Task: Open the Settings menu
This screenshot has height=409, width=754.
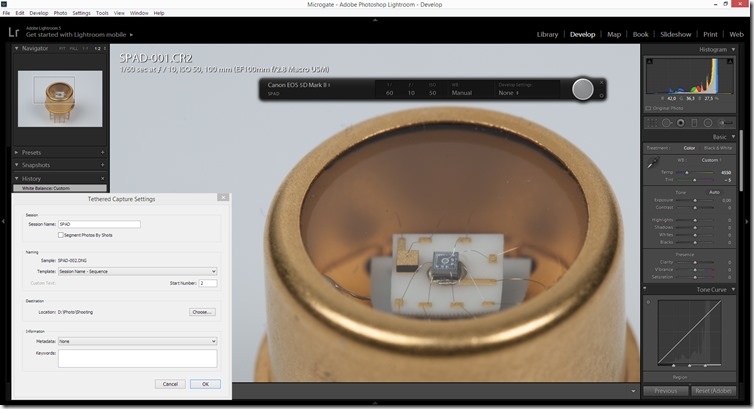Action: (81, 13)
